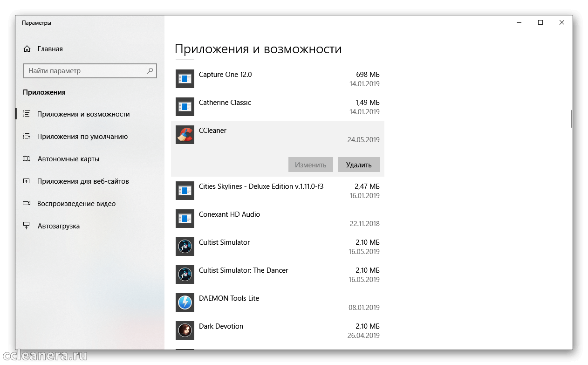Click the Dark Devotion game icon
This screenshot has height=365, width=588.
click(x=185, y=331)
